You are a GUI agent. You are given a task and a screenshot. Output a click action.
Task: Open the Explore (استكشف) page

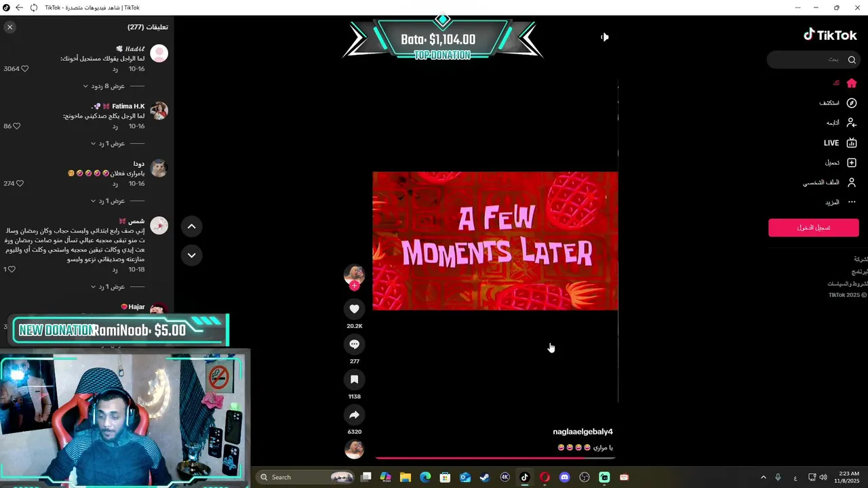(838, 103)
